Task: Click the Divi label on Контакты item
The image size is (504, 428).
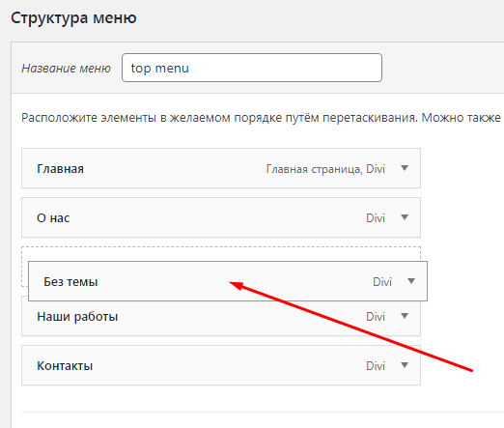Action: click(376, 366)
